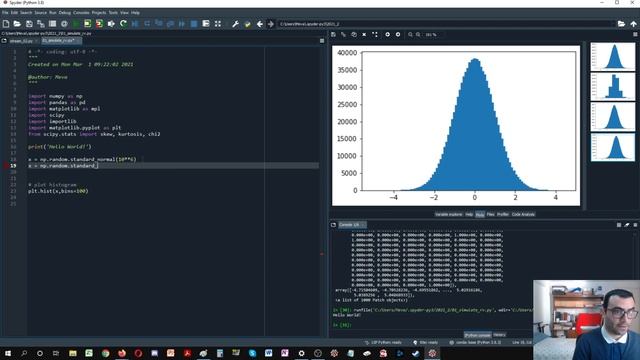Copy the plot to clipboard icon
Screen dimensions: 640x360
pyautogui.click(x=354, y=35)
